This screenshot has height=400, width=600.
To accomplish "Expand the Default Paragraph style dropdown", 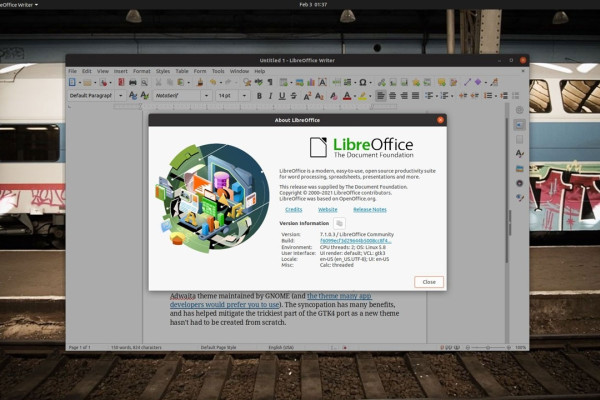I will tap(121, 96).
